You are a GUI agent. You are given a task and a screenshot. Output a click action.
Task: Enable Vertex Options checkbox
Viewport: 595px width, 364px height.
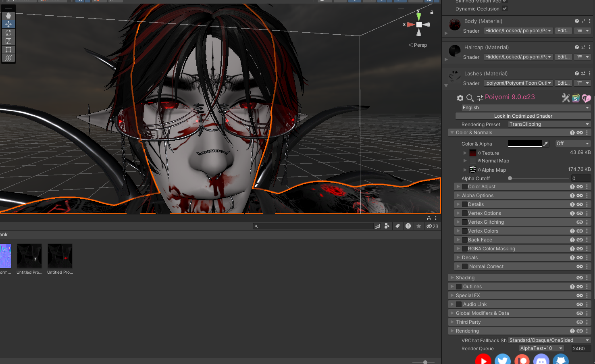pos(465,213)
